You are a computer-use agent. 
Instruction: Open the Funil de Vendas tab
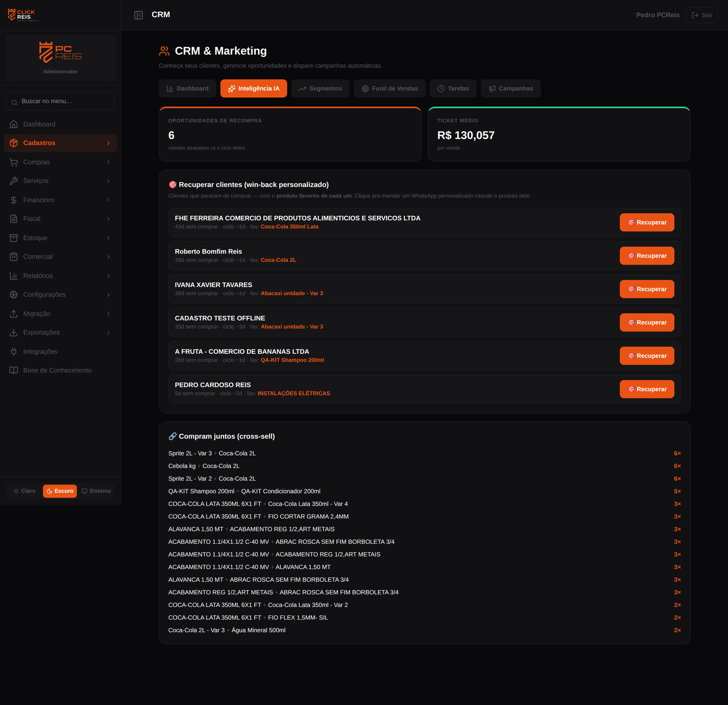pyautogui.click(x=390, y=88)
